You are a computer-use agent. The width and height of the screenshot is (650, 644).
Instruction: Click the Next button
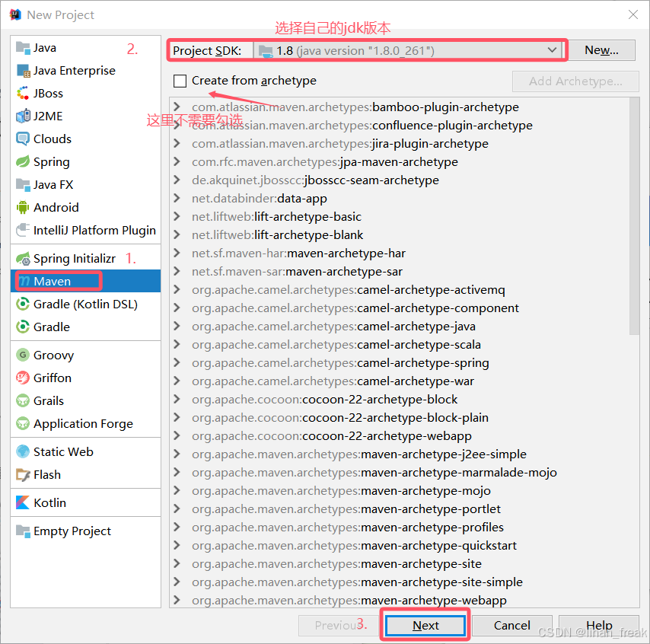pyautogui.click(x=425, y=625)
